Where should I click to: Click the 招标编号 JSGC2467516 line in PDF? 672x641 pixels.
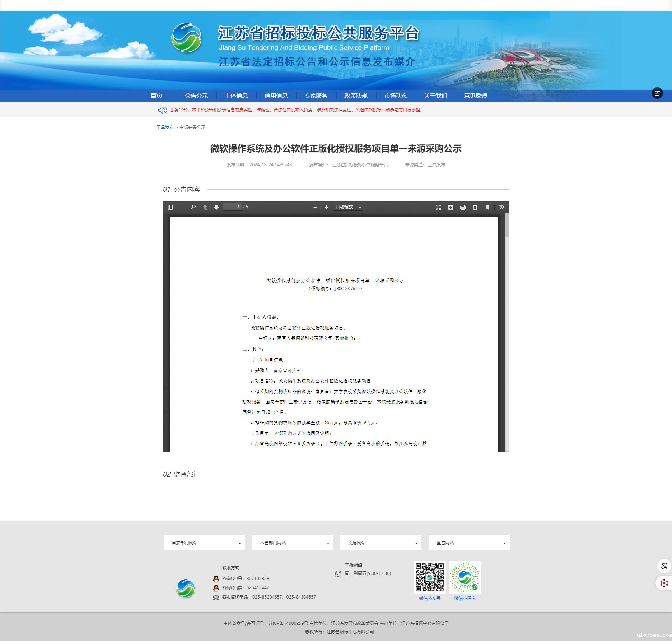tap(335, 289)
